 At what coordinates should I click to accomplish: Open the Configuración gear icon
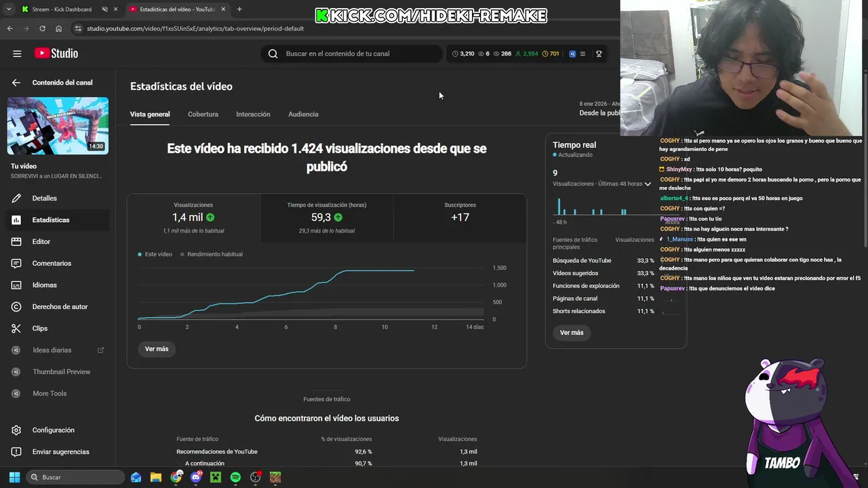point(16,430)
